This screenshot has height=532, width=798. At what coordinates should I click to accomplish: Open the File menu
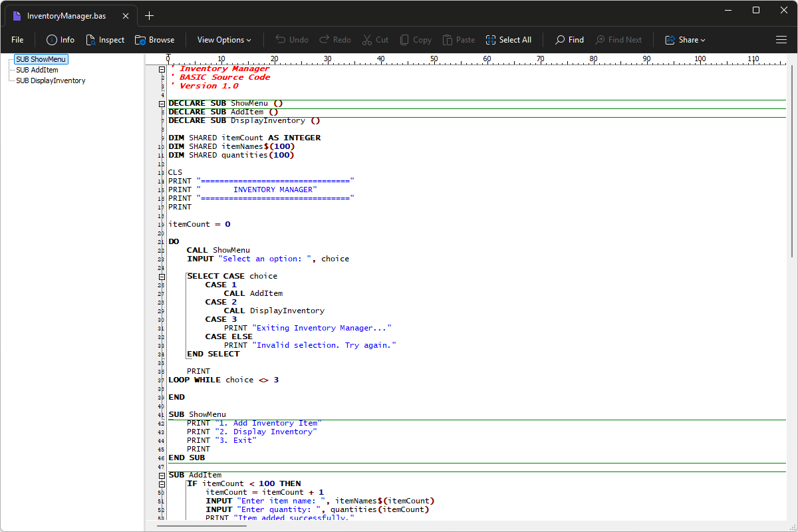(17, 40)
